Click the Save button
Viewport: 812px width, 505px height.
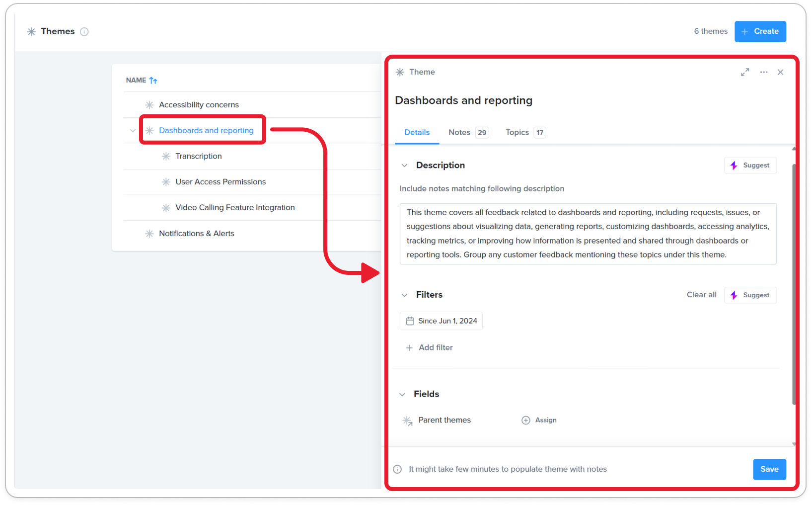click(769, 469)
